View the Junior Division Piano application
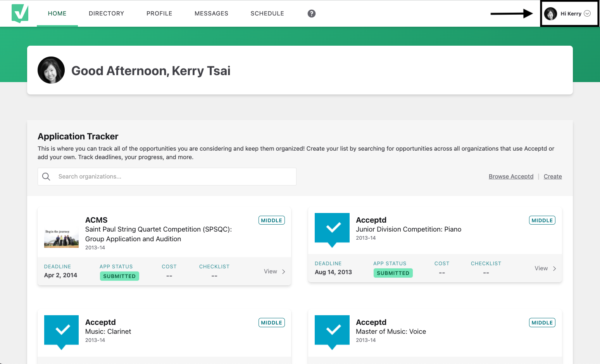 pos(541,268)
